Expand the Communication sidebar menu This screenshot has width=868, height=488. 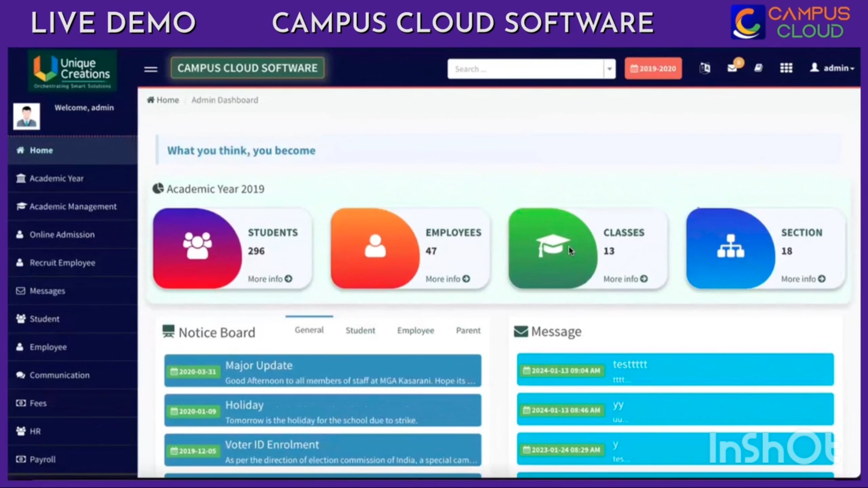click(x=72, y=375)
